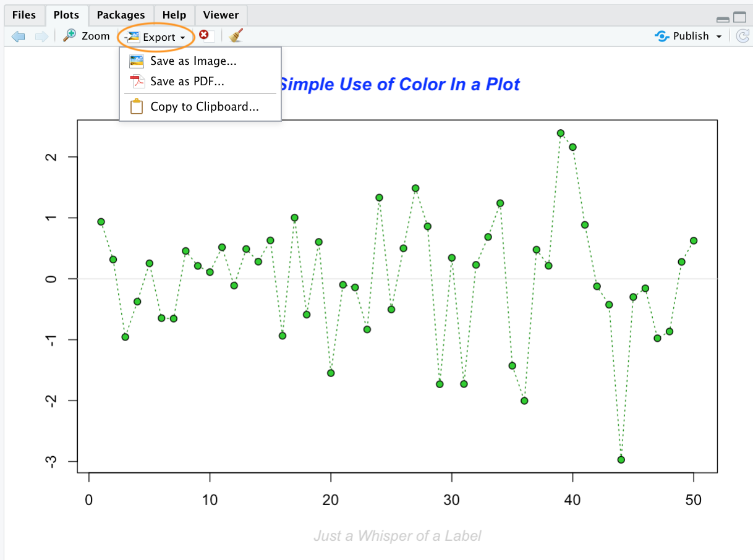Minimize the Plots pane
This screenshot has width=753, height=560.
coord(722,19)
